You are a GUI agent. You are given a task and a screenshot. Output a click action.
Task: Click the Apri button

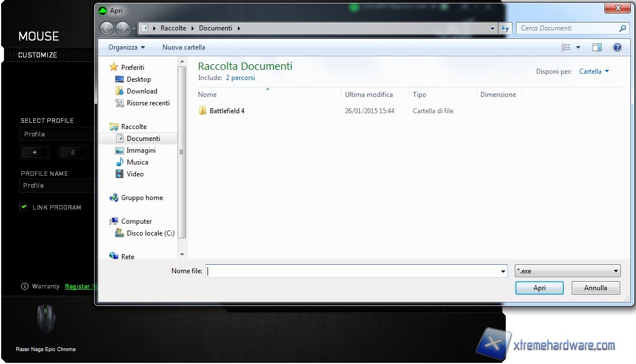pyautogui.click(x=539, y=288)
